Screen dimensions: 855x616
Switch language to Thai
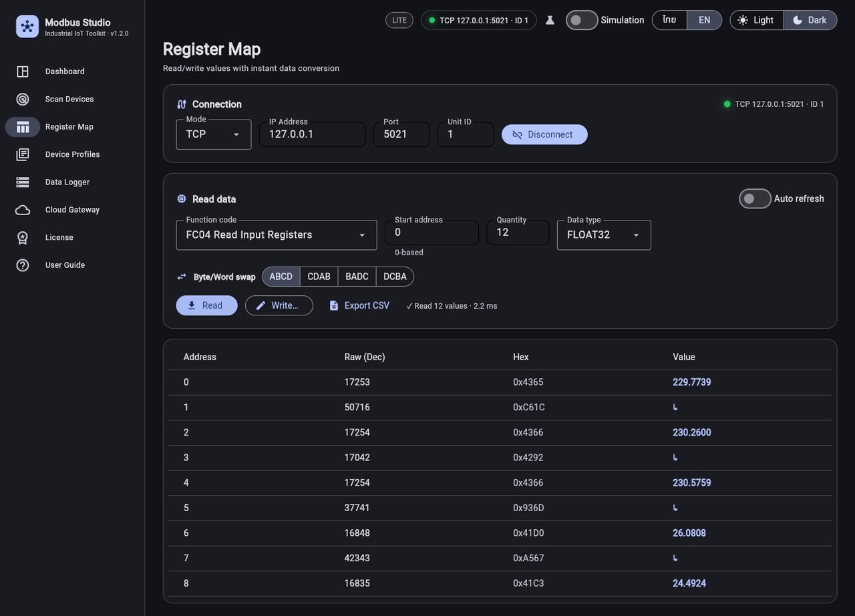[x=669, y=20]
